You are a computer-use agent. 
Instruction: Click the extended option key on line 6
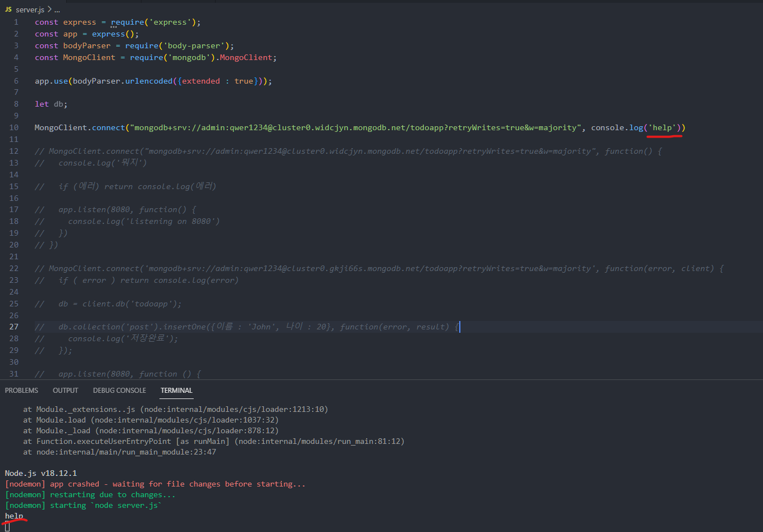201,81
